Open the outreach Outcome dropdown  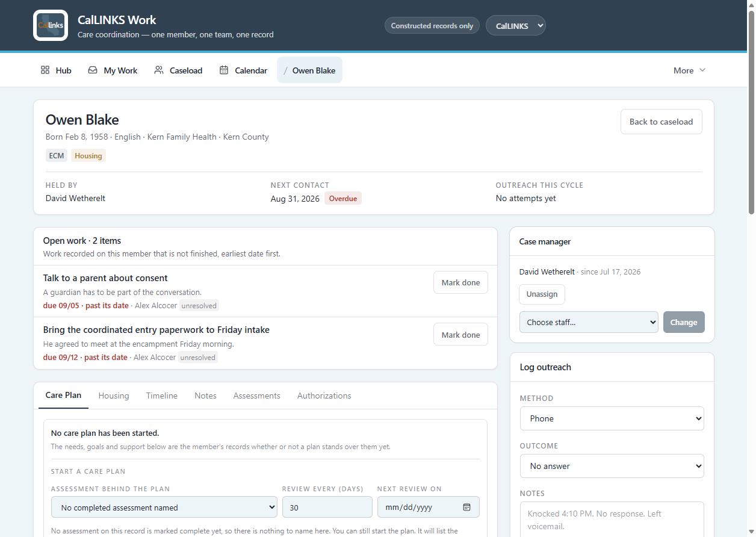pos(612,466)
